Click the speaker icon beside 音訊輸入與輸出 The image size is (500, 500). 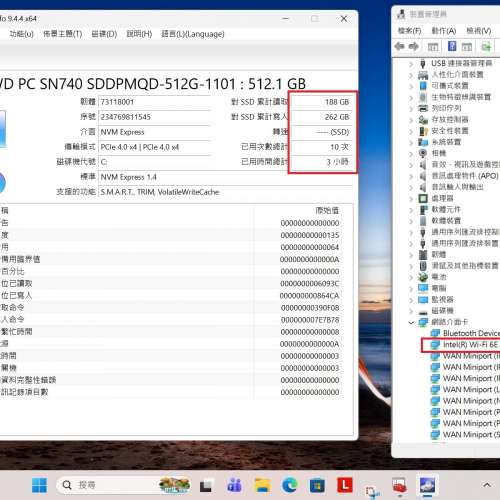pyautogui.click(x=423, y=187)
